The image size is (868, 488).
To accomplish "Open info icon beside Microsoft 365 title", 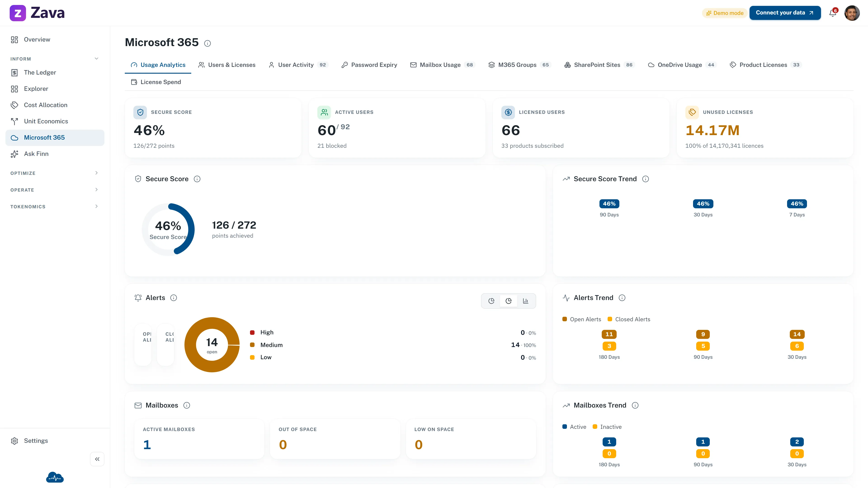I will point(208,43).
